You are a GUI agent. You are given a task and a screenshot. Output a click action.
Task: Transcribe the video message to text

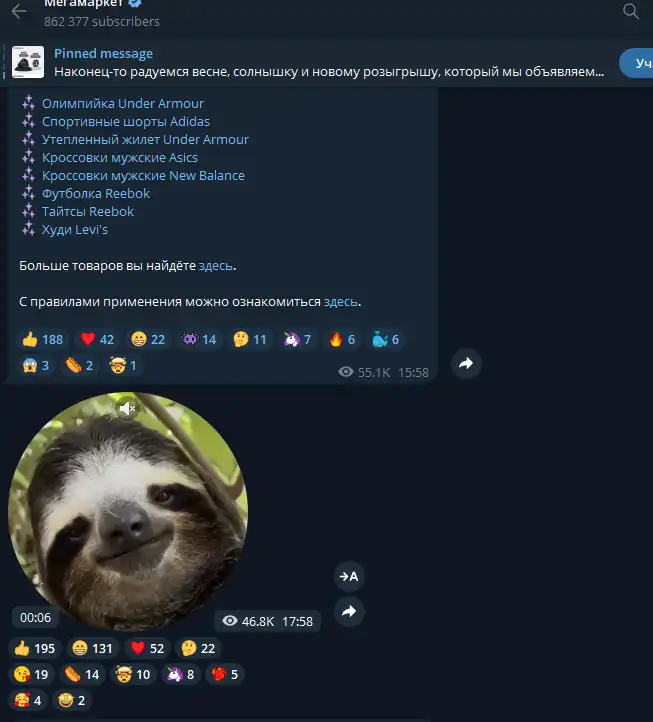(349, 576)
